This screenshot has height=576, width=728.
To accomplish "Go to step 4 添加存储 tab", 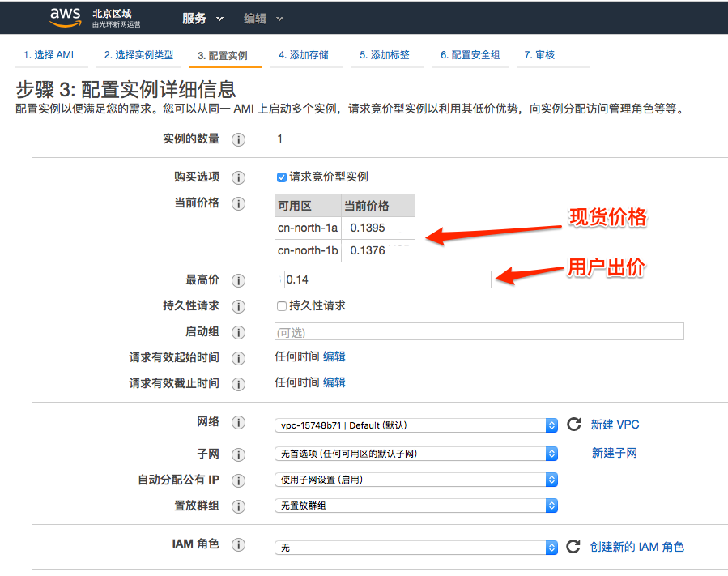I will [x=304, y=55].
